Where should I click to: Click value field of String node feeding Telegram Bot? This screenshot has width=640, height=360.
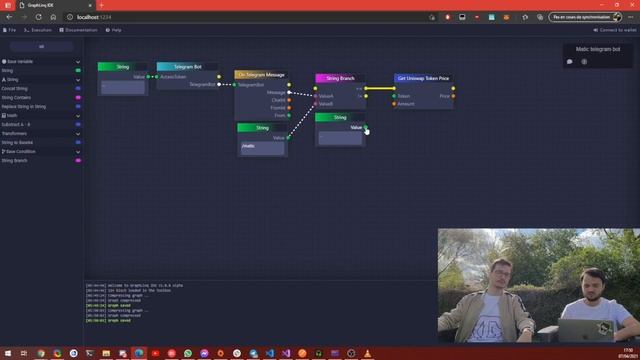point(123,87)
